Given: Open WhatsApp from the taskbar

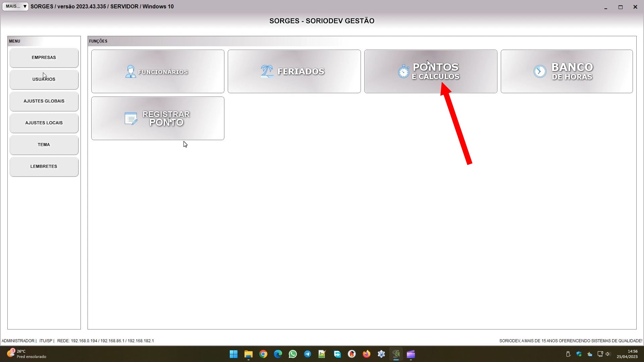Looking at the screenshot, I should tap(293, 354).
